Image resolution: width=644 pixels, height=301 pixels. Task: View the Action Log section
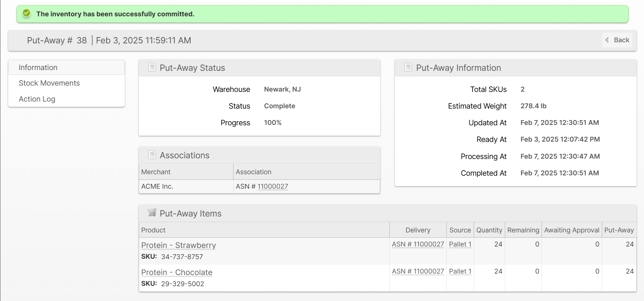point(37,99)
